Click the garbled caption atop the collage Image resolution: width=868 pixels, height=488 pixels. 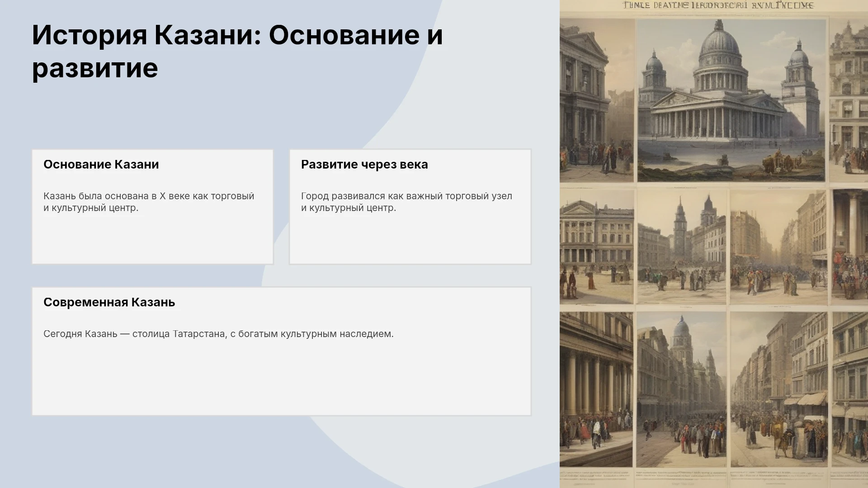pyautogui.click(x=718, y=5)
